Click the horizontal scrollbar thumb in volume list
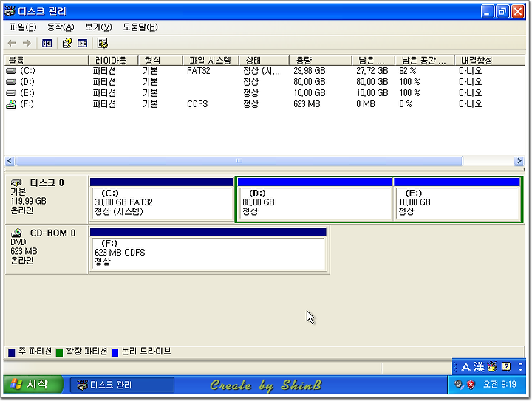 (239, 161)
